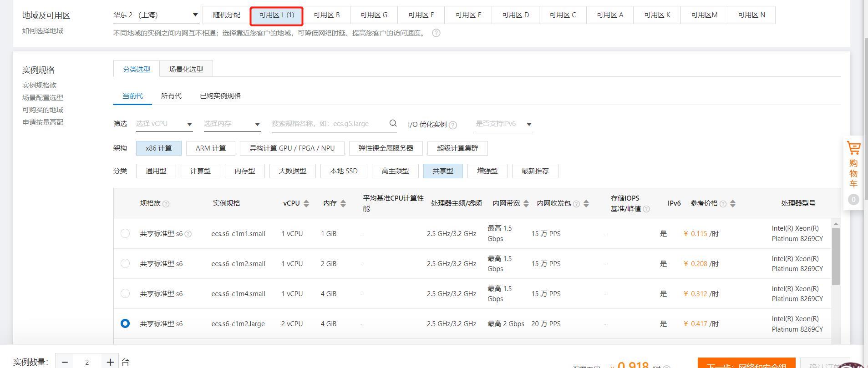Viewport: 868px width, 368px height.
Task: Select 可用区 C zone
Action: tap(563, 15)
